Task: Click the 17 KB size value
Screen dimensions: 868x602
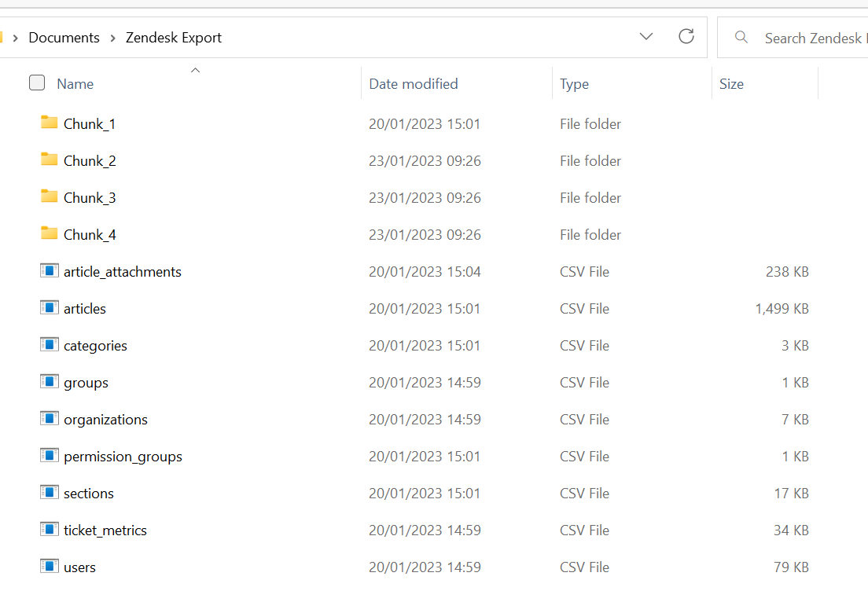Action: pyautogui.click(x=791, y=494)
